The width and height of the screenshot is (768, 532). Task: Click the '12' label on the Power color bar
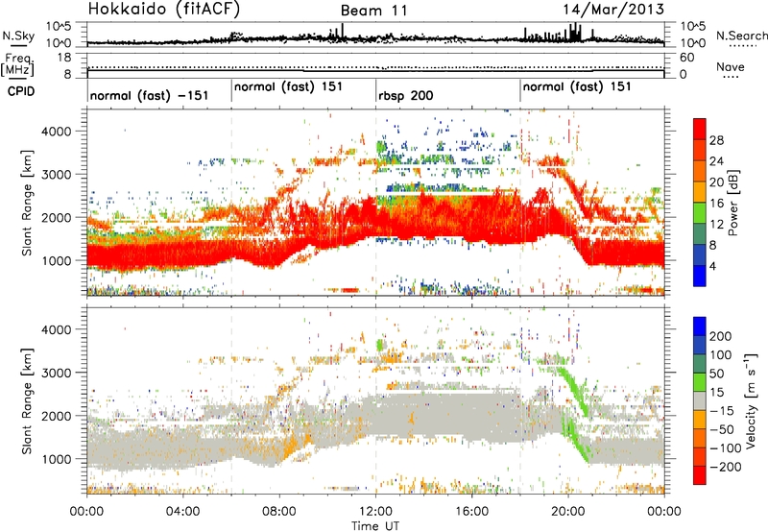point(716,225)
